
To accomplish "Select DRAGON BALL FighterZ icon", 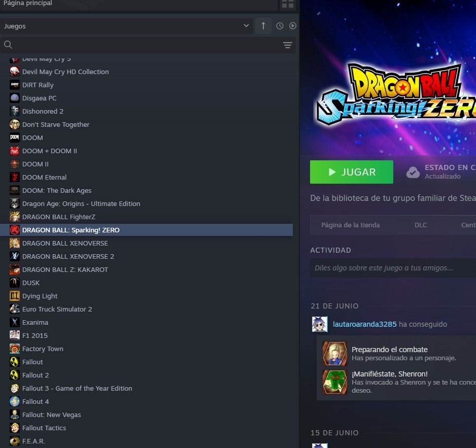I will [x=15, y=217].
